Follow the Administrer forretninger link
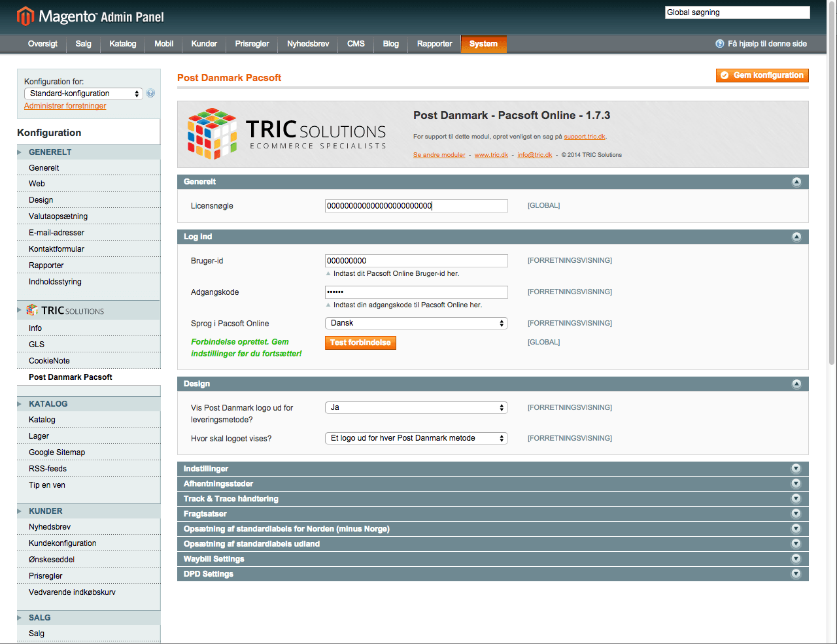837x644 pixels. [65, 106]
